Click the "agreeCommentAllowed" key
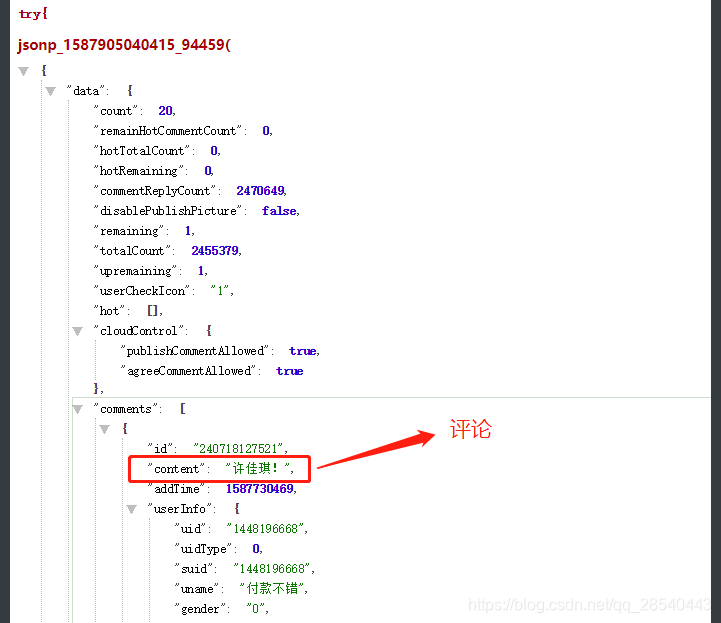This screenshot has height=623, width=721. tap(189, 371)
